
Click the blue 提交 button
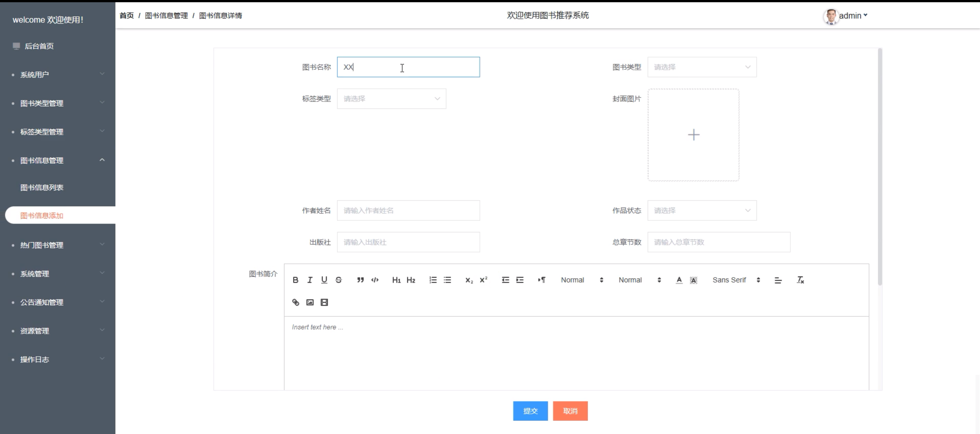530,411
